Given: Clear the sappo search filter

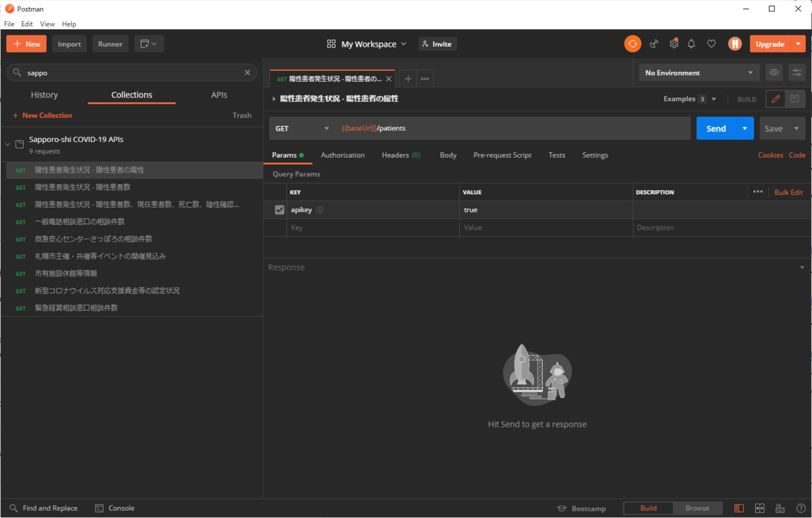Looking at the screenshot, I should pyautogui.click(x=247, y=72).
